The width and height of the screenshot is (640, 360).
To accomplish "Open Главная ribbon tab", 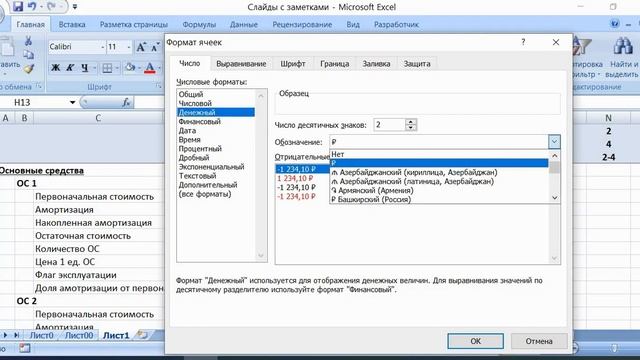I will coord(30,24).
